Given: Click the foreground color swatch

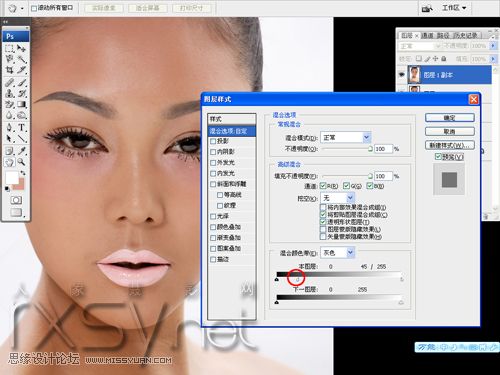Looking at the screenshot, I should click(x=12, y=178).
